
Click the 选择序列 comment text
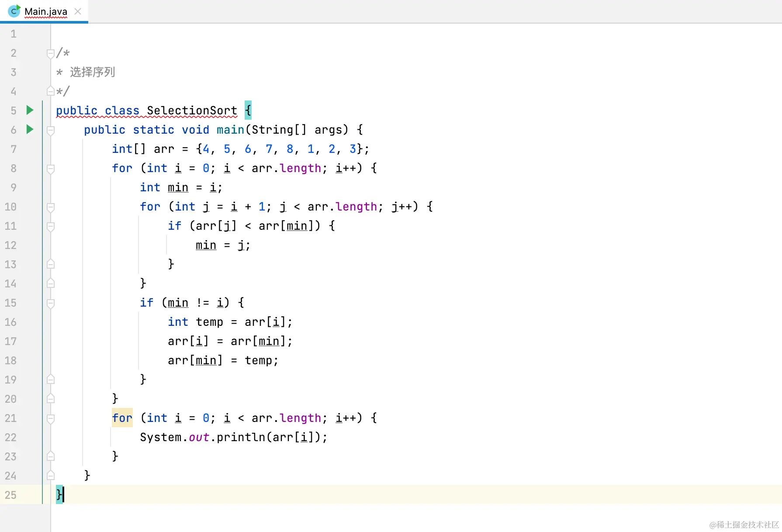point(92,72)
